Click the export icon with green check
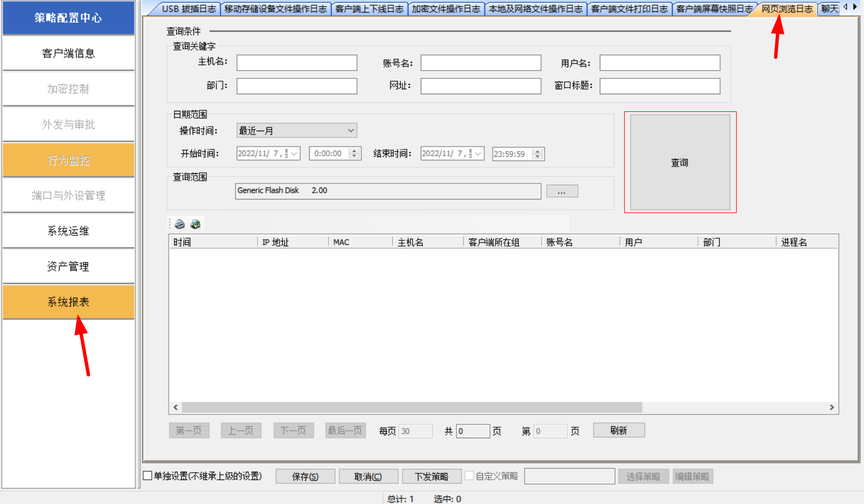The height and width of the screenshot is (504, 864). 196,224
